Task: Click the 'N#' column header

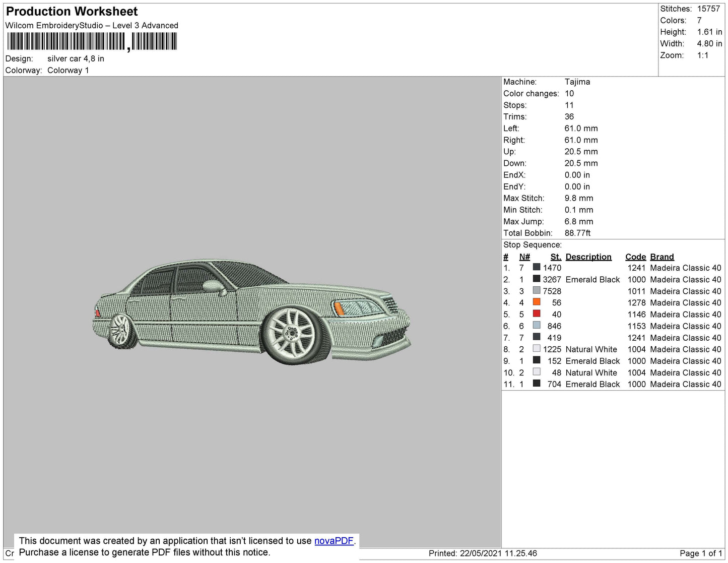Action: (x=524, y=257)
